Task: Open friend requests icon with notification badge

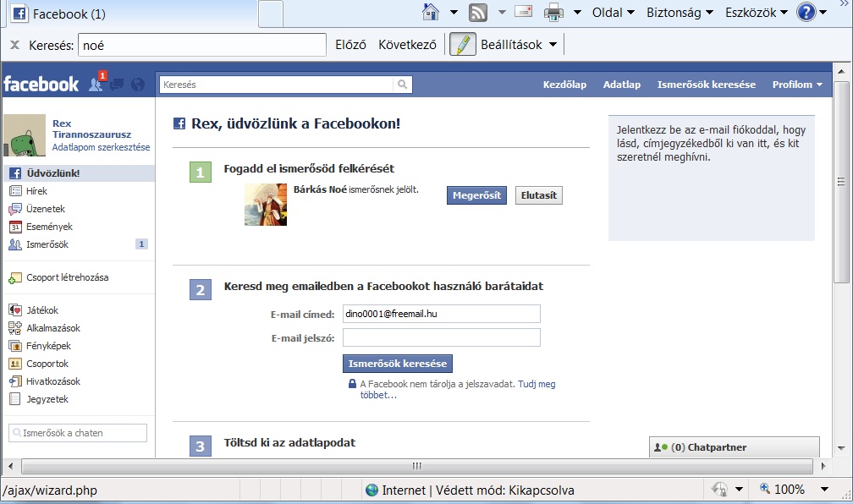Action: pos(96,83)
